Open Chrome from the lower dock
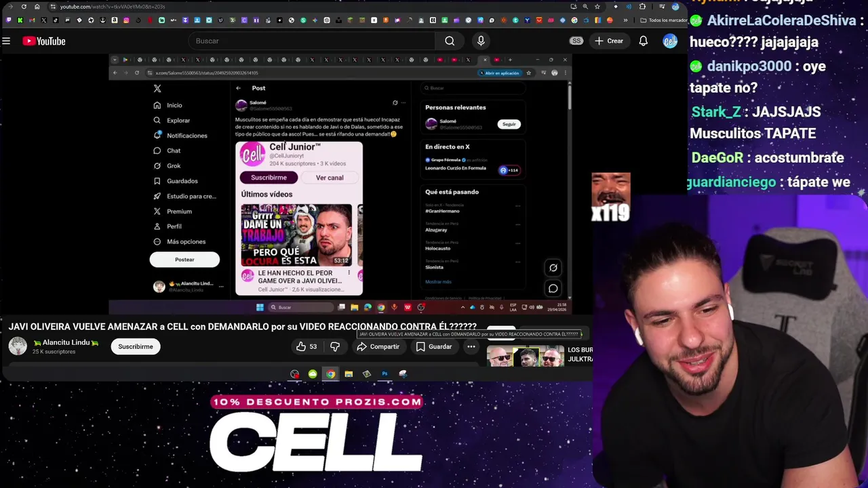The width and height of the screenshot is (868, 488). (x=330, y=374)
